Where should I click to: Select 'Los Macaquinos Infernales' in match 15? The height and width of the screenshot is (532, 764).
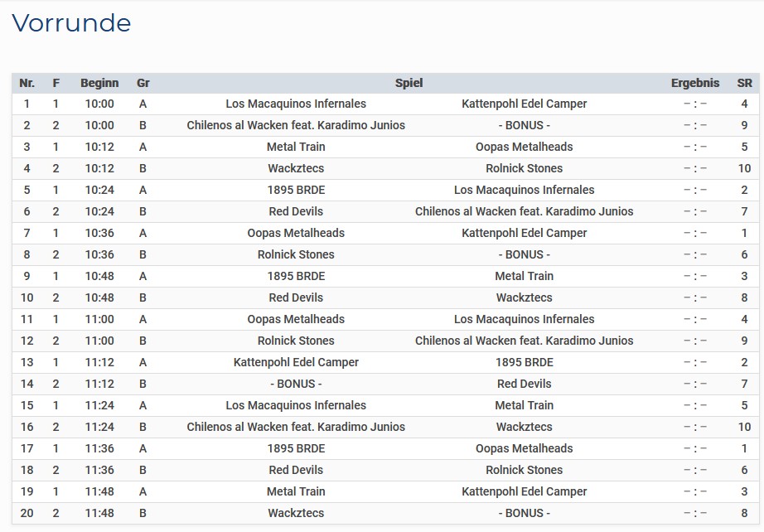tap(296, 405)
